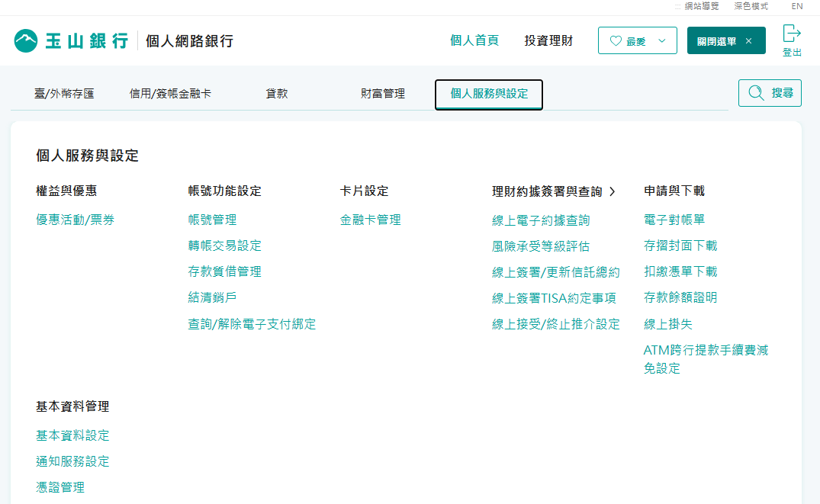
Task: Open 存摺封面下載 link
Action: click(680, 246)
